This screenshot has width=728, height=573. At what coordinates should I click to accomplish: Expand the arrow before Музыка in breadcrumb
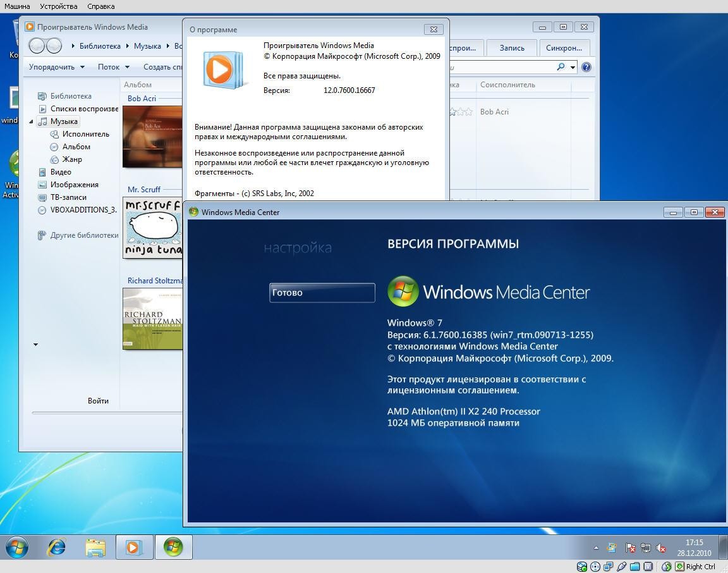pyautogui.click(x=128, y=46)
